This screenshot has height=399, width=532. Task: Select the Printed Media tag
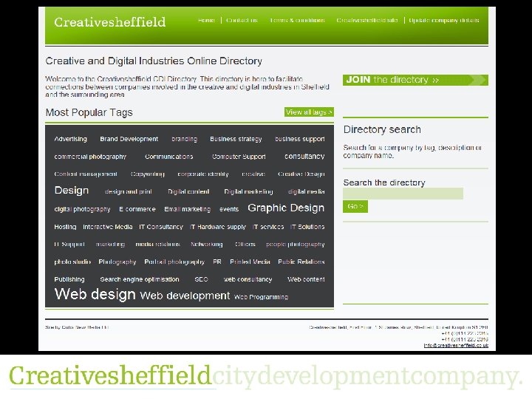click(250, 262)
